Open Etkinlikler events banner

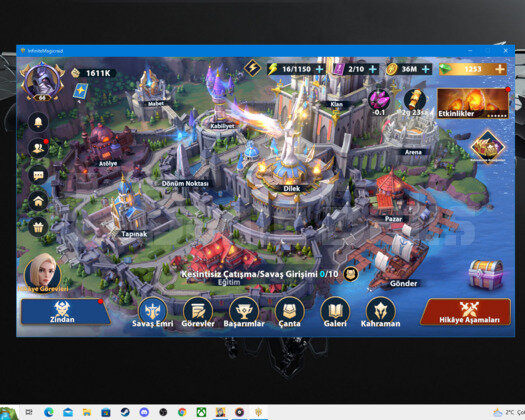pos(473,103)
